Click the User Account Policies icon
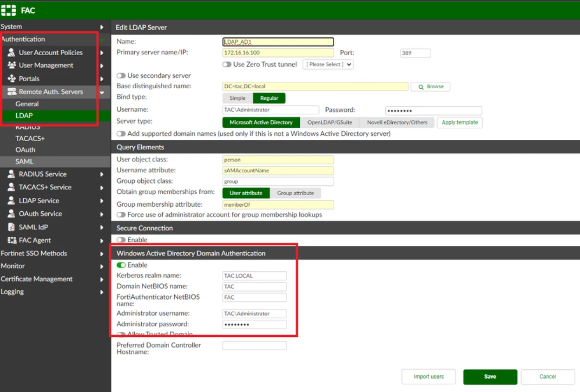This screenshot has height=392, width=580. tap(12, 52)
